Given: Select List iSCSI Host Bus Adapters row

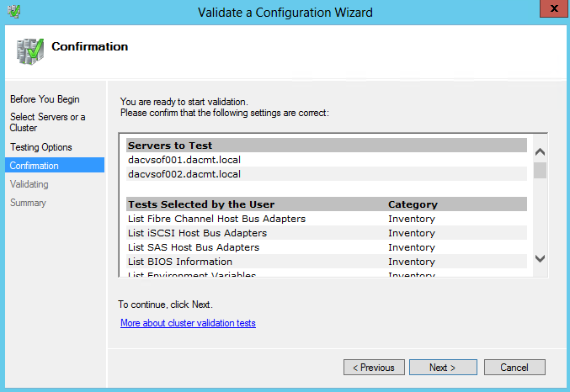Looking at the screenshot, I should (x=327, y=233).
